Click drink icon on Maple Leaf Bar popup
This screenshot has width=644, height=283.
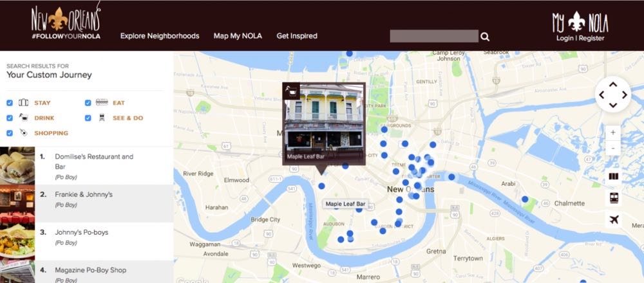291,91
